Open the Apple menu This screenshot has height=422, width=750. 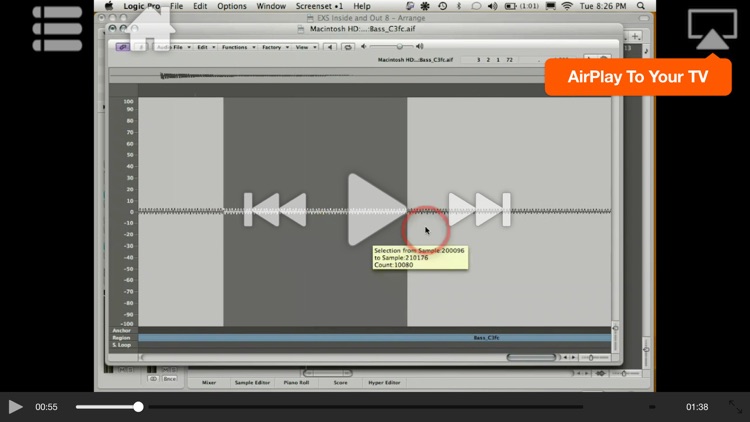tap(109, 6)
